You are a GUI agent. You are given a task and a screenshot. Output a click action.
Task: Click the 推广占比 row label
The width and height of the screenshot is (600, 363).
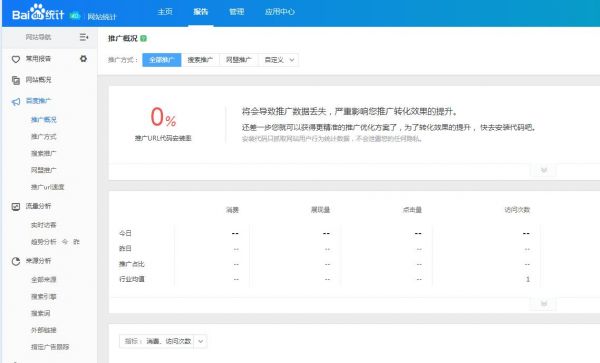click(132, 264)
